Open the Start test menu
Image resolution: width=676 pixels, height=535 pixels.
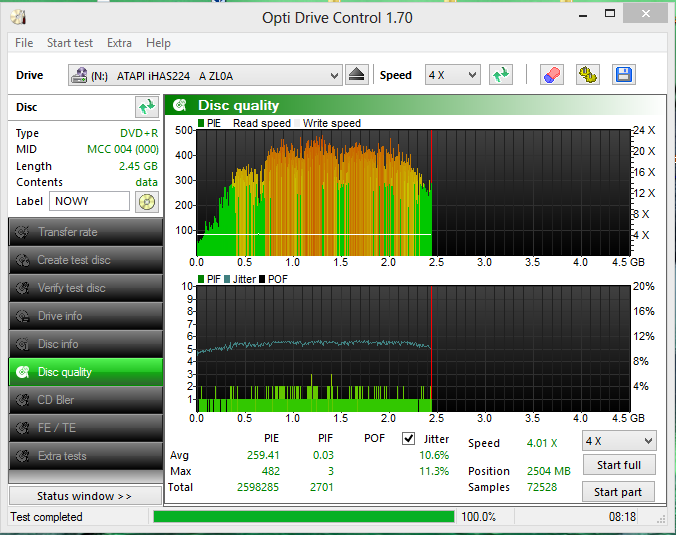[70, 43]
